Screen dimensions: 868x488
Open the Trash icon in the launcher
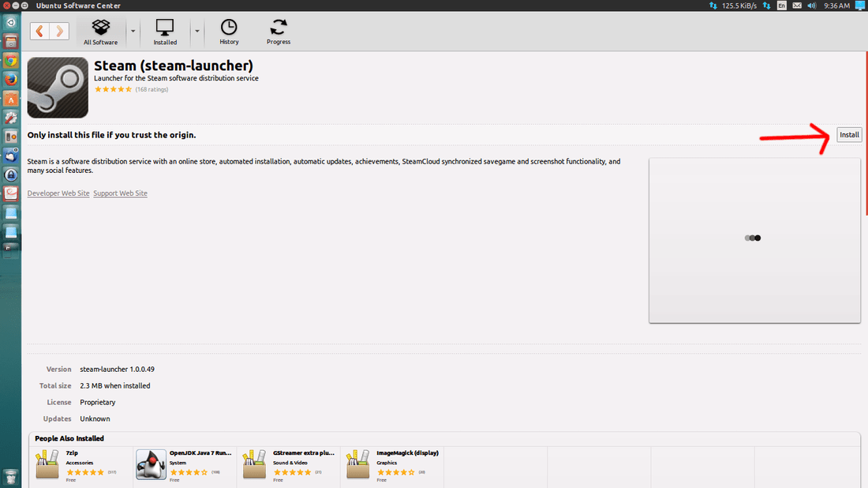pyautogui.click(x=10, y=477)
